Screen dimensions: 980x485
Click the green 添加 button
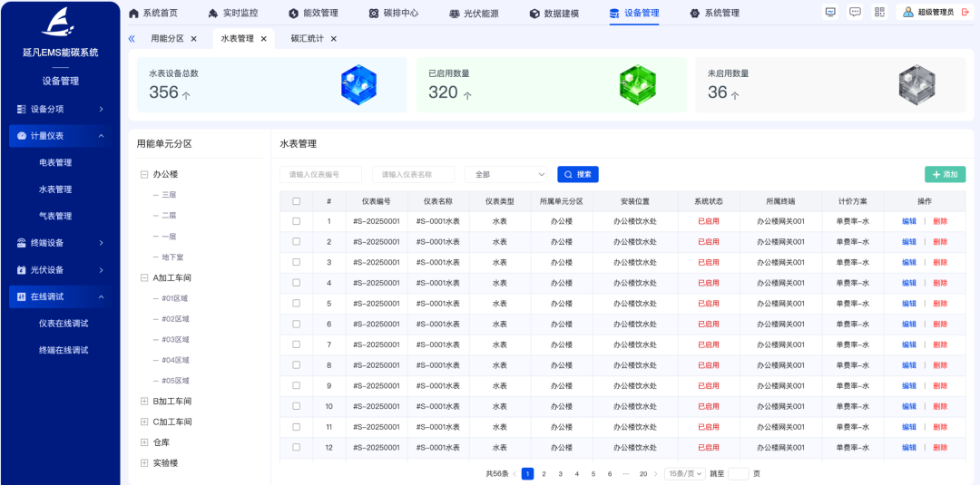(945, 174)
